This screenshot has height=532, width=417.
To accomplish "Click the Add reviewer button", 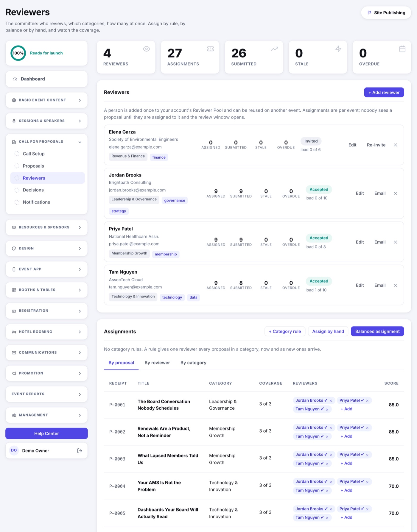I will pyautogui.click(x=384, y=92).
